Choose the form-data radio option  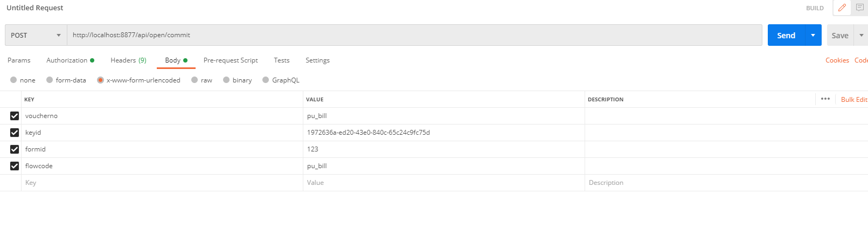(x=50, y=80)
